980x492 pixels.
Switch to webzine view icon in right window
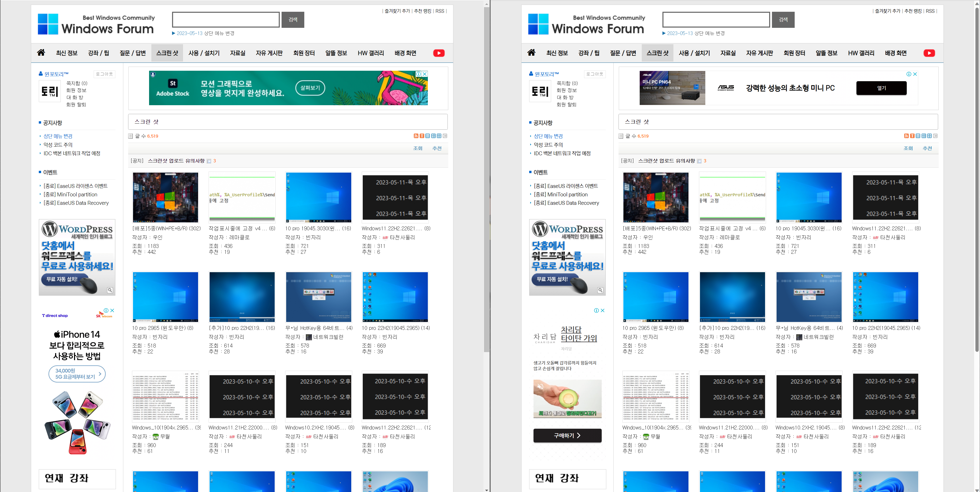[x=924, y=136]
